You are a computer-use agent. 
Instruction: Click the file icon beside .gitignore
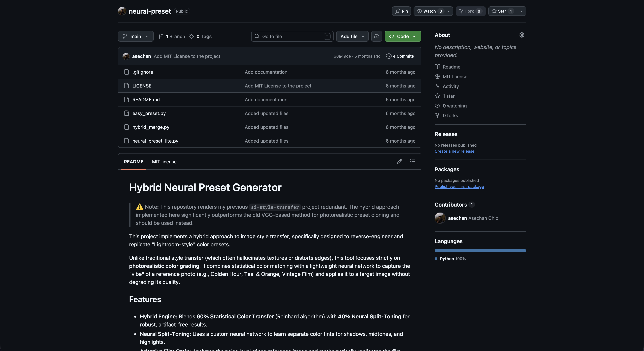pyautogui.click(x=126, y=72)
